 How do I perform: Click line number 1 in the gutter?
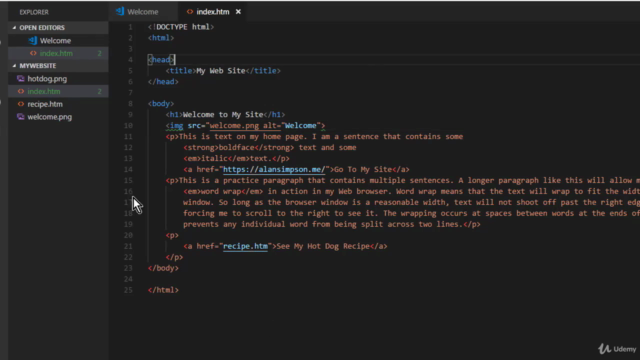(130, 27)
